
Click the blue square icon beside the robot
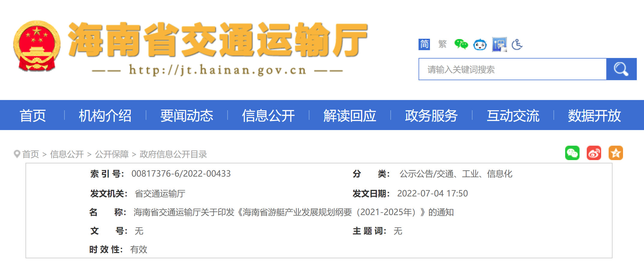499,45
